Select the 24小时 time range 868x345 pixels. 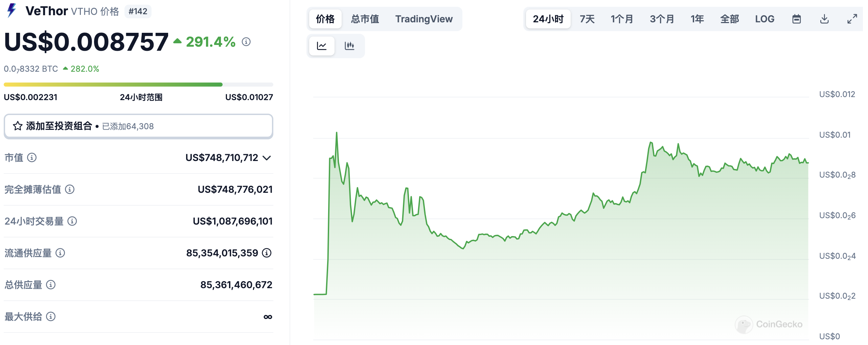pos(548,19)
